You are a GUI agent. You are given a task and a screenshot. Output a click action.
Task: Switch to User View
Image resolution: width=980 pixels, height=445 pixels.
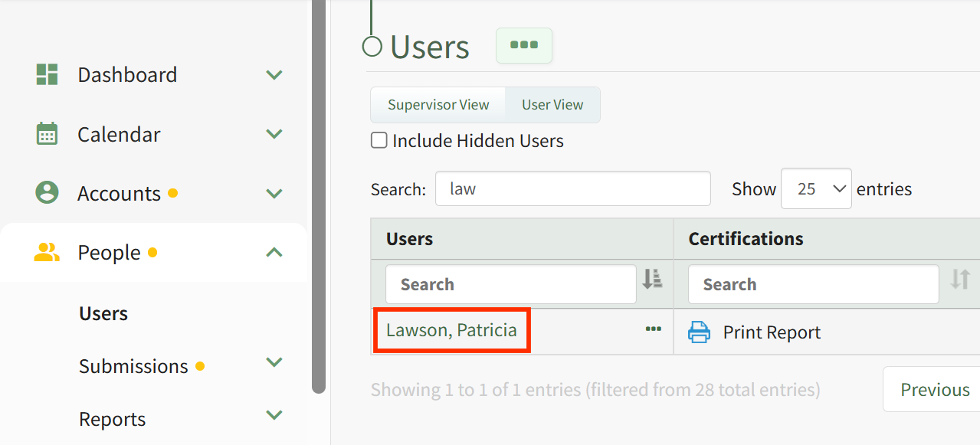552,105
